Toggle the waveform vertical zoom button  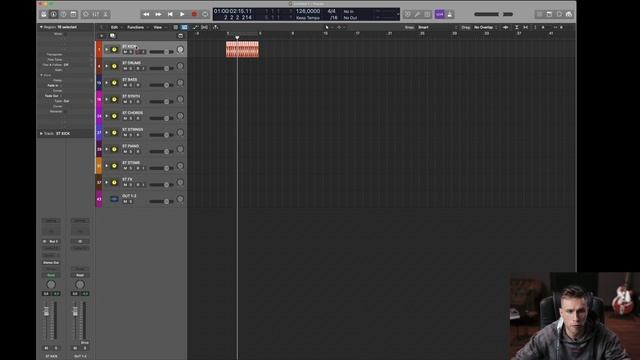(x=506, y=27)
